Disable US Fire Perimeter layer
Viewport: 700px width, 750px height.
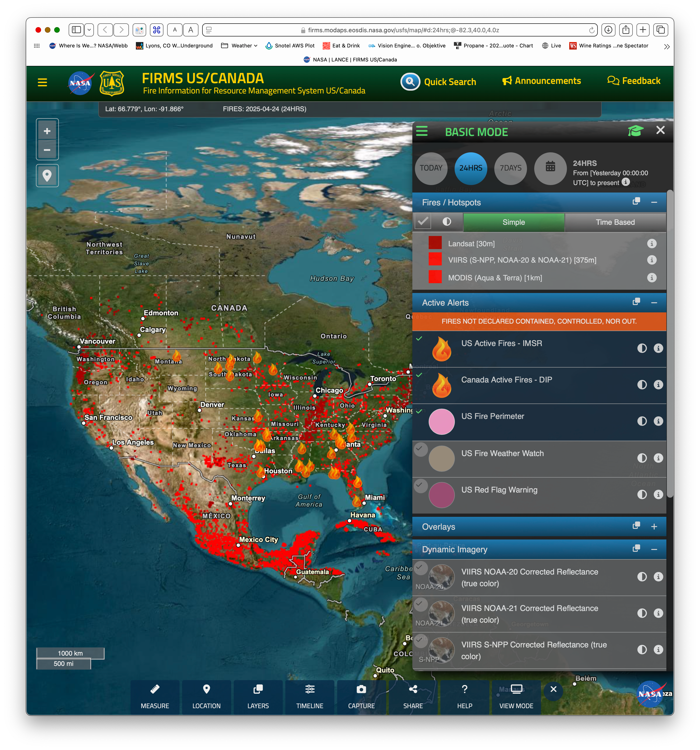click(419, 412)
